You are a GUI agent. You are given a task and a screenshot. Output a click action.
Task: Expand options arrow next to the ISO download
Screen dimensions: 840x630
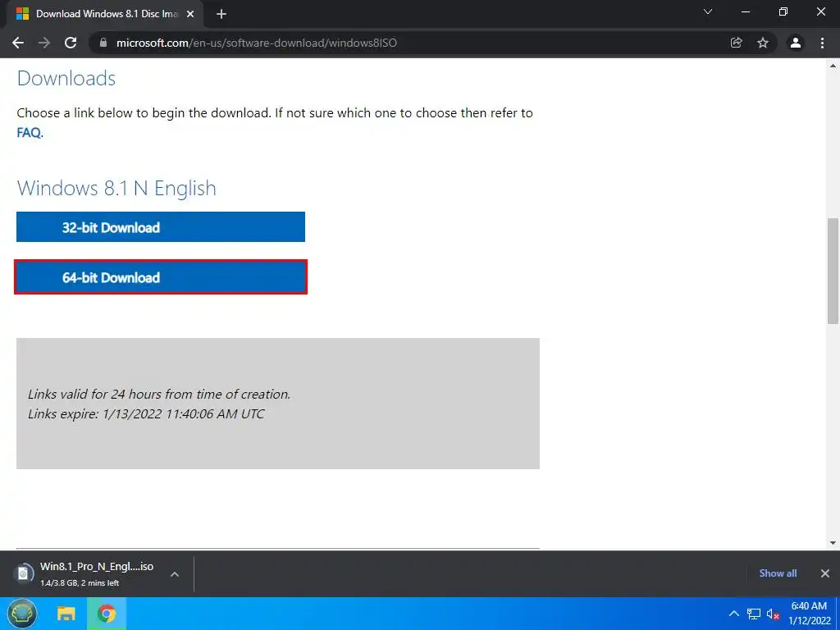(x=175, y=573)
